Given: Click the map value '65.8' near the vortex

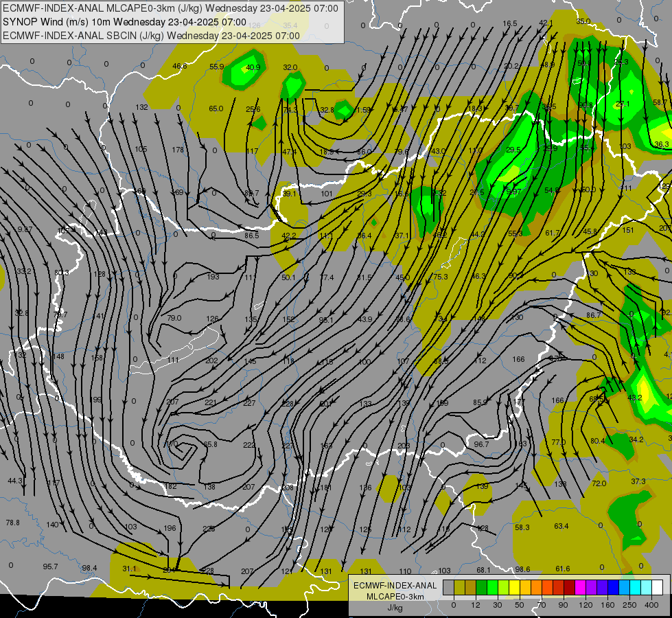Looking at the screenshot, I should click(x=210, y=444).
